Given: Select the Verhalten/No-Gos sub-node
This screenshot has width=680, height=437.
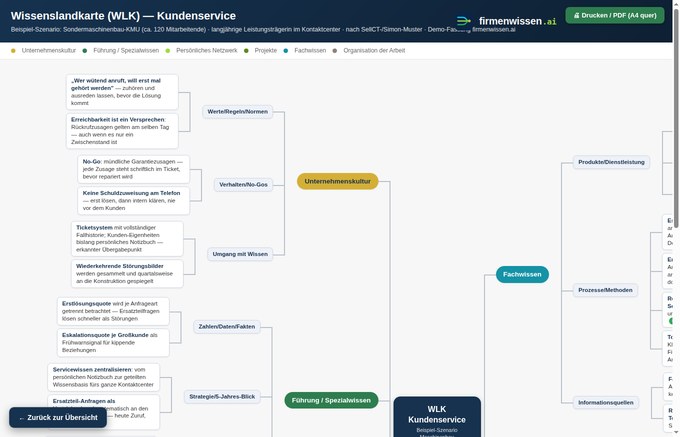Looking at the screenshot, I should click(243, 185).
